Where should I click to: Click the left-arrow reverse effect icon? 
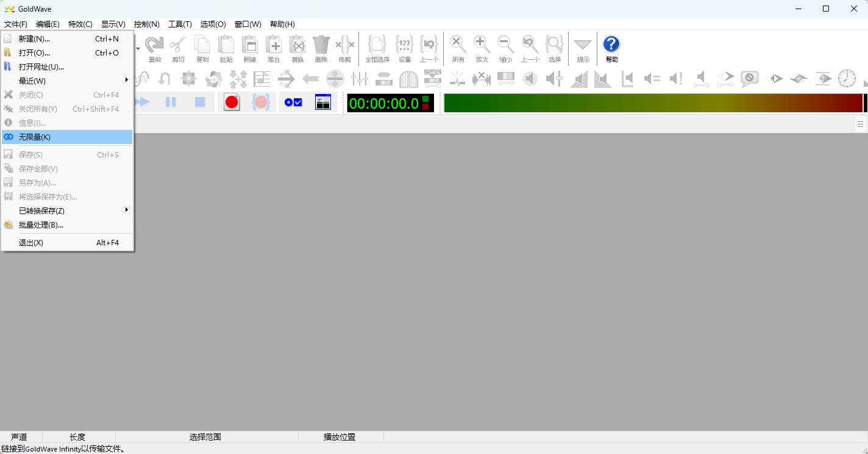[x=311, y=79]
